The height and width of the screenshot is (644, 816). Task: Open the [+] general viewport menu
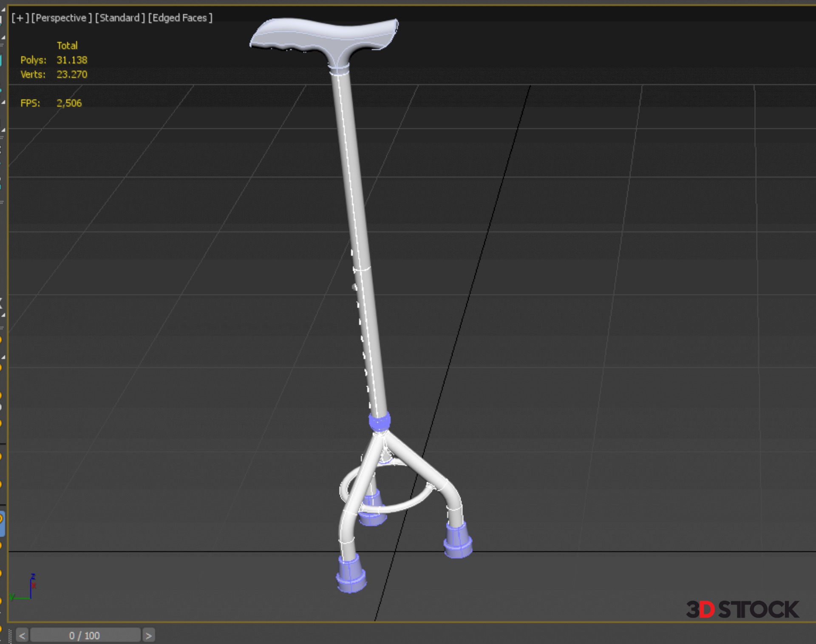(x=20, y=18)
